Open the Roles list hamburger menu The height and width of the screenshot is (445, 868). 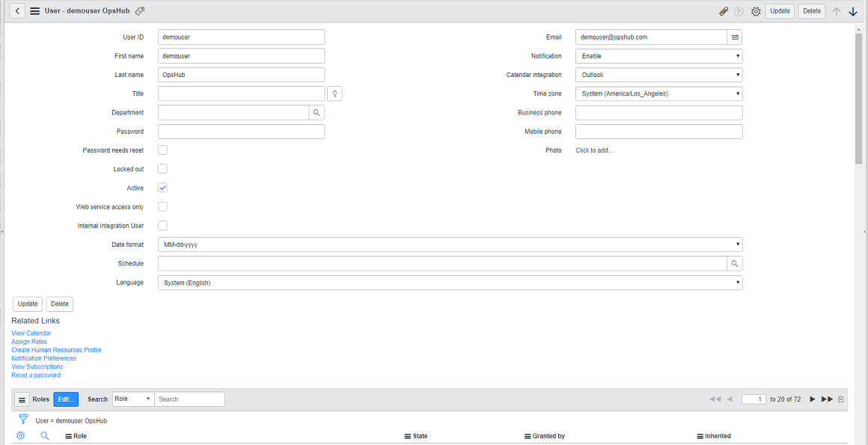click(22, 400)
